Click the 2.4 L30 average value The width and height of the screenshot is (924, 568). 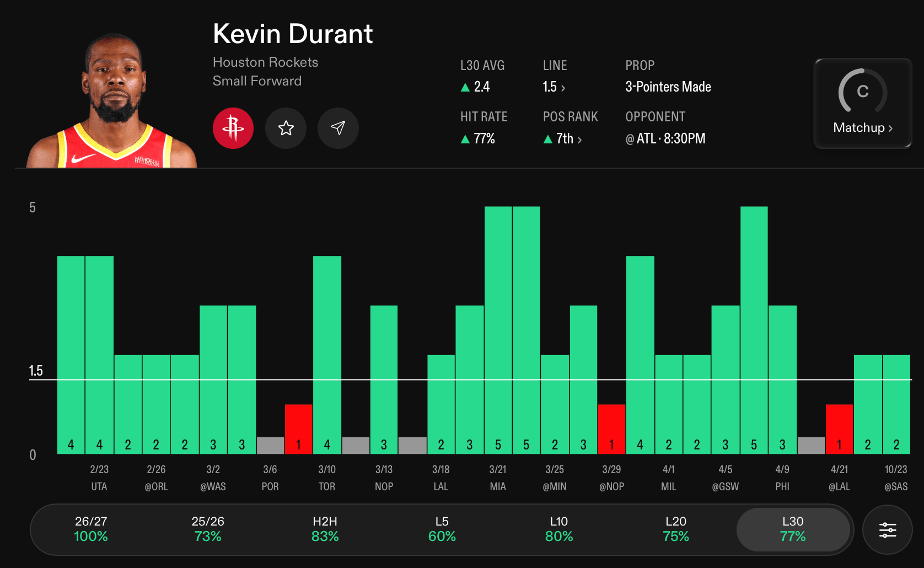(481, 87)
